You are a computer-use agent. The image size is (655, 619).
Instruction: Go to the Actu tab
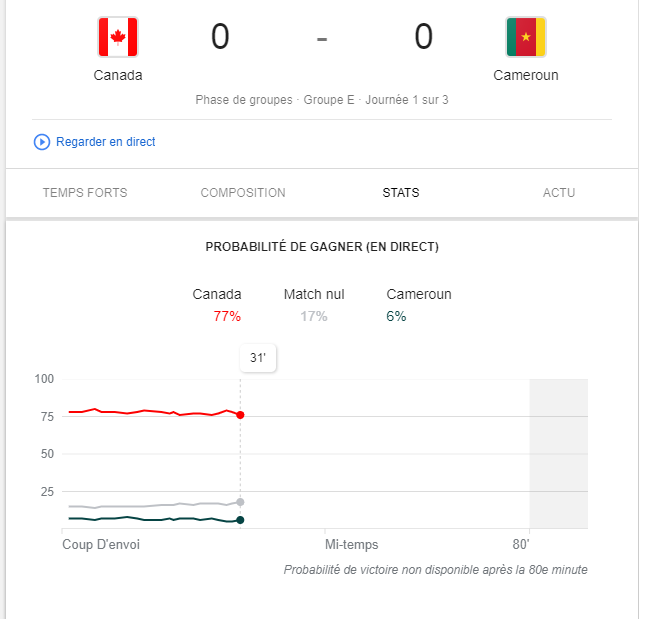559,193
